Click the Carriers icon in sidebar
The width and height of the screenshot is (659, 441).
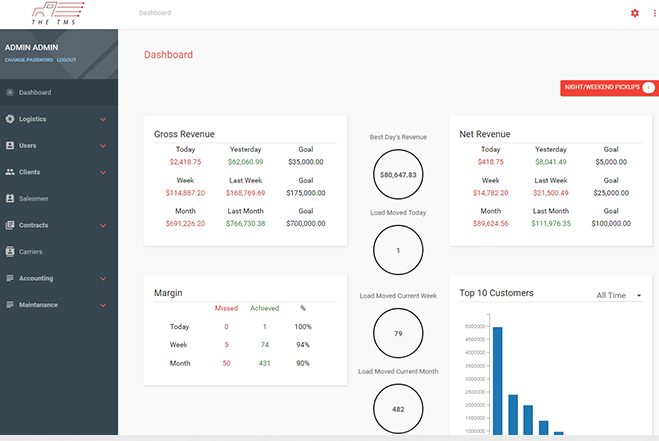pyautogui.click(x=10, y=251)
